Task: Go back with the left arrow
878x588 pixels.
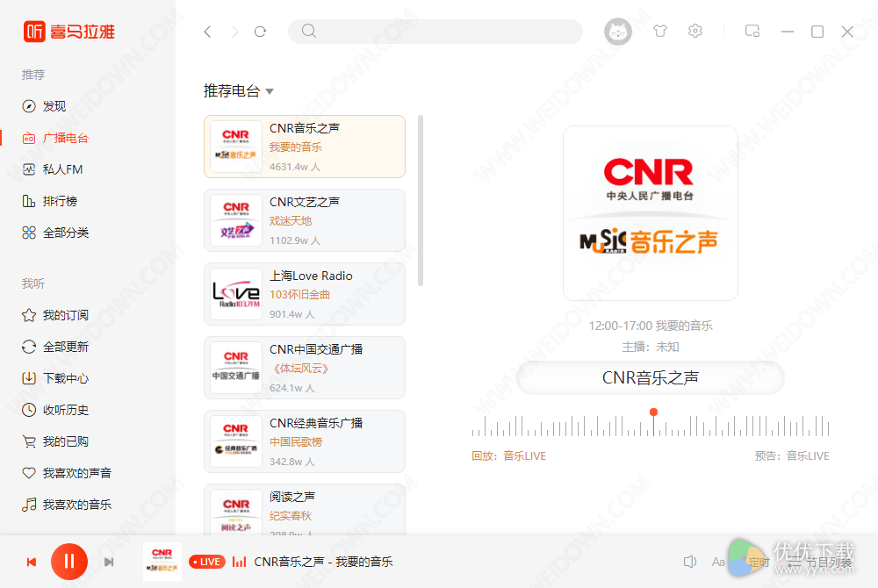Action: 208,32
